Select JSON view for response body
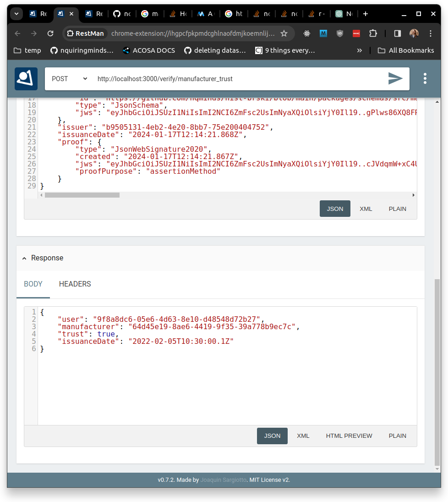Screen dimensions: 448x502 [x=272, y=436]
